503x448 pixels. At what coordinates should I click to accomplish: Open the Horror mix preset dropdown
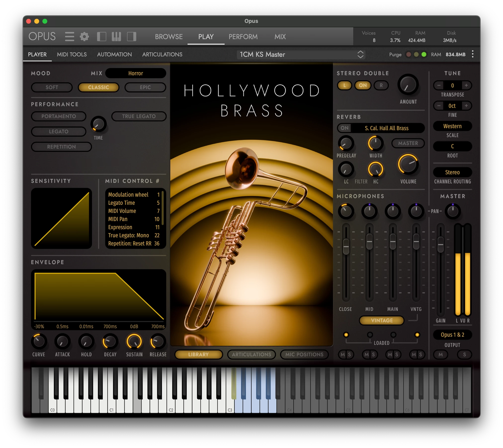[x=136, y=73]
